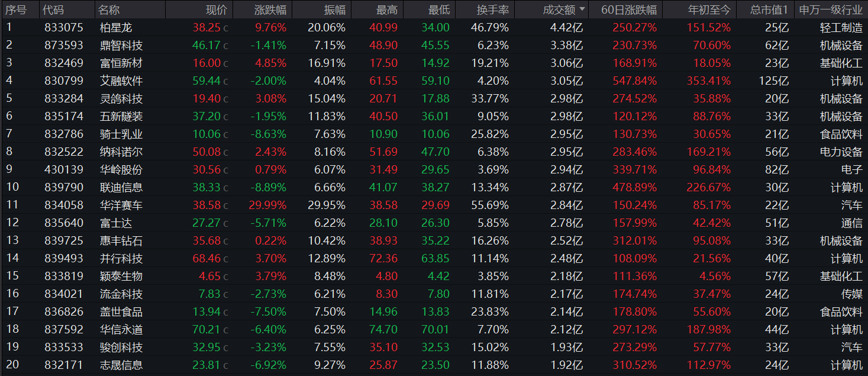The height and width of the screenshot is (376, 868).
Task: Click stock code 832469
Action: (x=64, y=63)
